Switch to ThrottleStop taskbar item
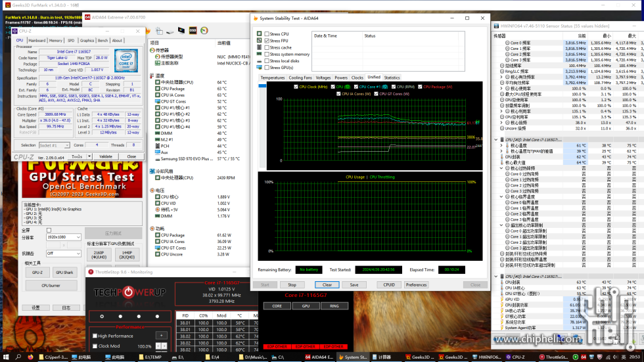 [553, 357]
